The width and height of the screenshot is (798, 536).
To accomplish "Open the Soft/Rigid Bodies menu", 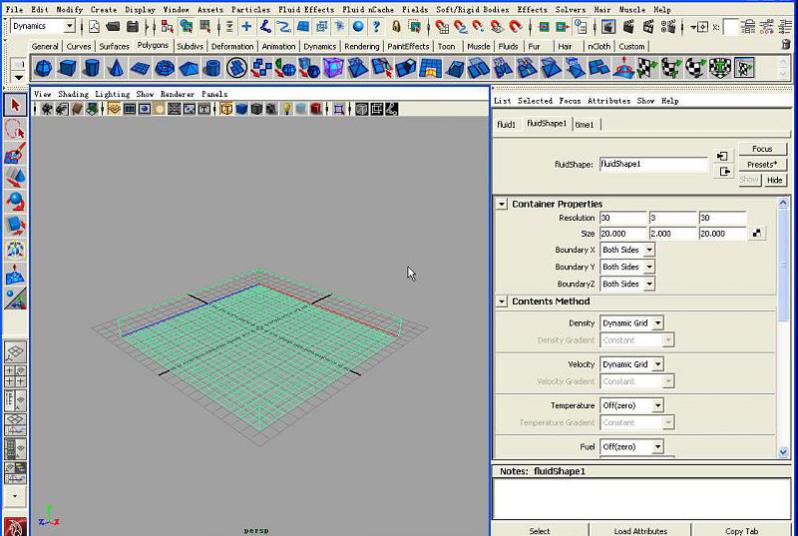I will coord(472,10).
